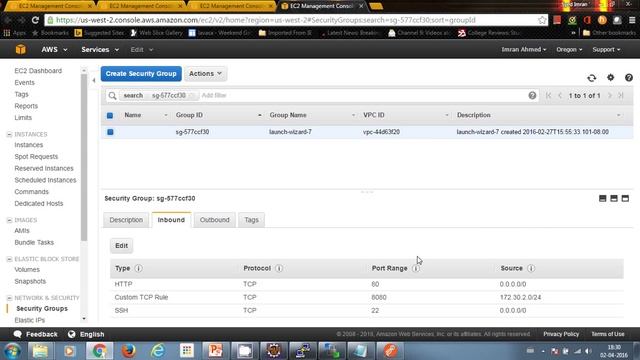The width and height of the screenshot is (640, 360).
Task: Open EC2 Dashboard in the sidebar
Action: coord(38,71)
